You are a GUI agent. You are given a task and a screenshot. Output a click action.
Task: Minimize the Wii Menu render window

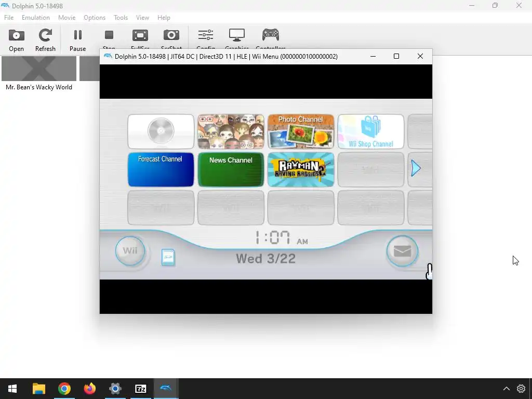tap(373, 56)
